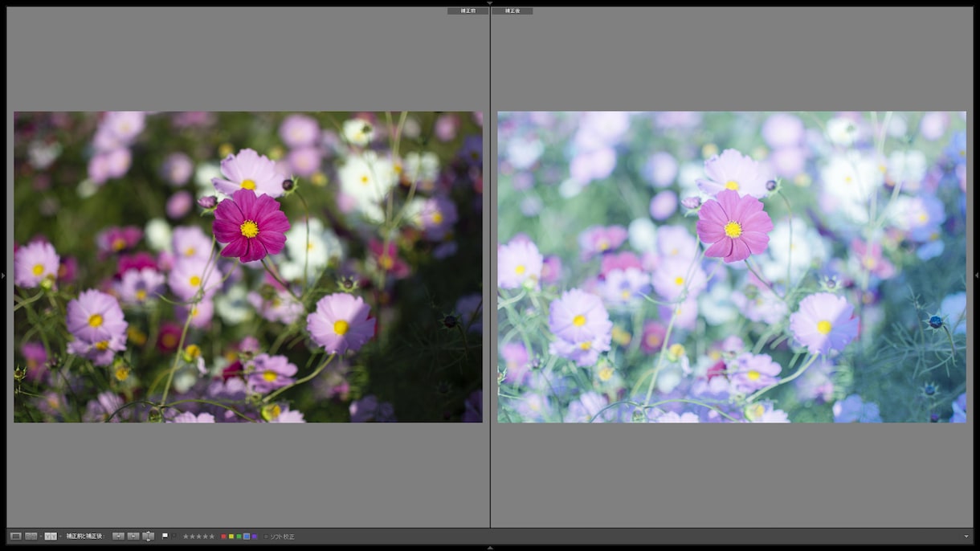The width and height of the screenshot is (980, 551).
Task: Copy after settings to before button
Action: point(133,536)
